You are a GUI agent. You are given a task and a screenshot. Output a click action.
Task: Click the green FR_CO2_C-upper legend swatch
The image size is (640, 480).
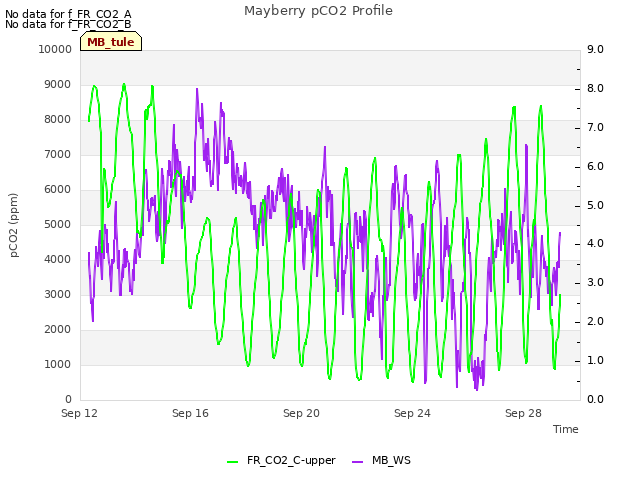click(232, 462)
